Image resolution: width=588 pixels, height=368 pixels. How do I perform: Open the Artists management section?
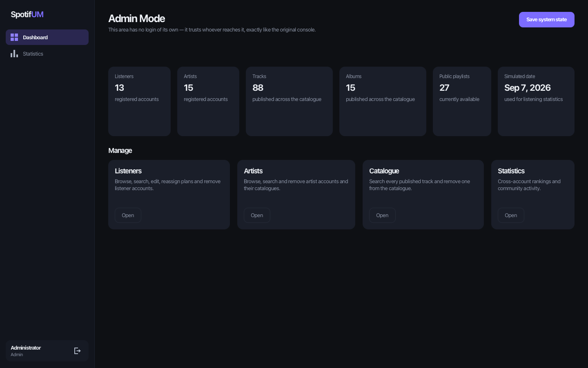257,215
